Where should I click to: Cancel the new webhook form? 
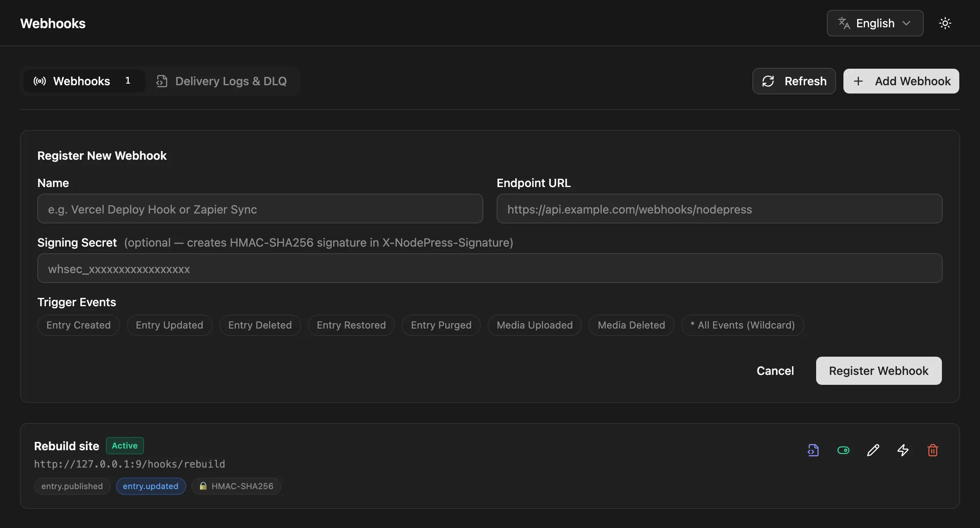tap(775, 371)
